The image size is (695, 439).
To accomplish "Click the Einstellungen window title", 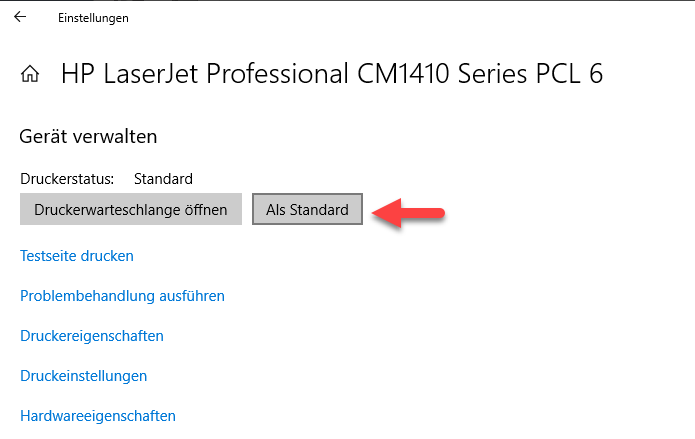I will (x=93, y=18).
